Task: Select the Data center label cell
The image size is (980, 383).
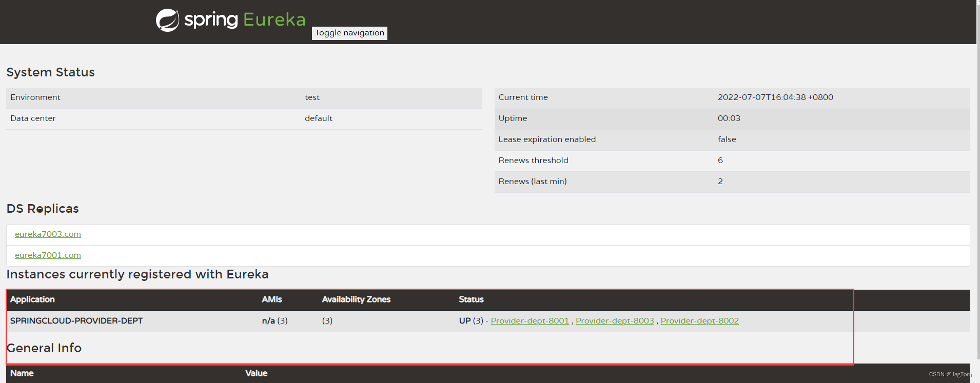Action: point(33,118)
